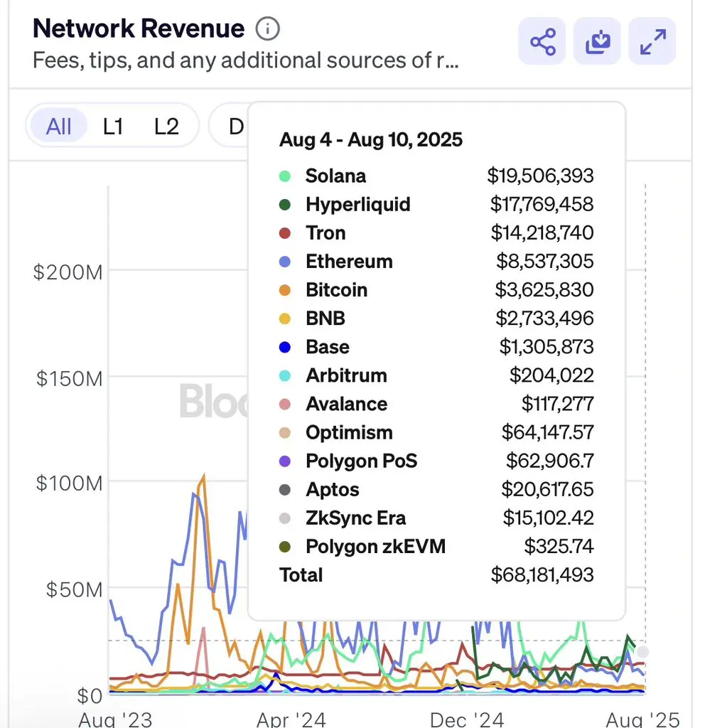Click the BNB yellow legend dot

tap(284, 319)
